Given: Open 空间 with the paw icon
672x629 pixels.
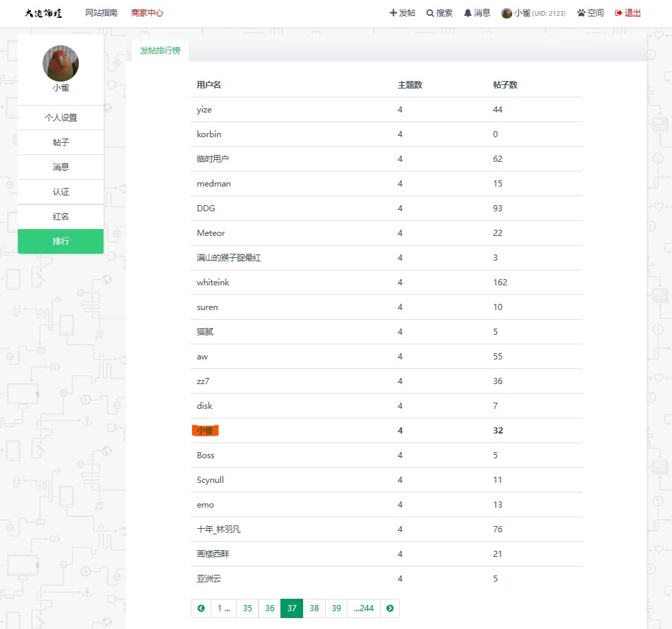Looking at the screenshot, I should 581,13.
